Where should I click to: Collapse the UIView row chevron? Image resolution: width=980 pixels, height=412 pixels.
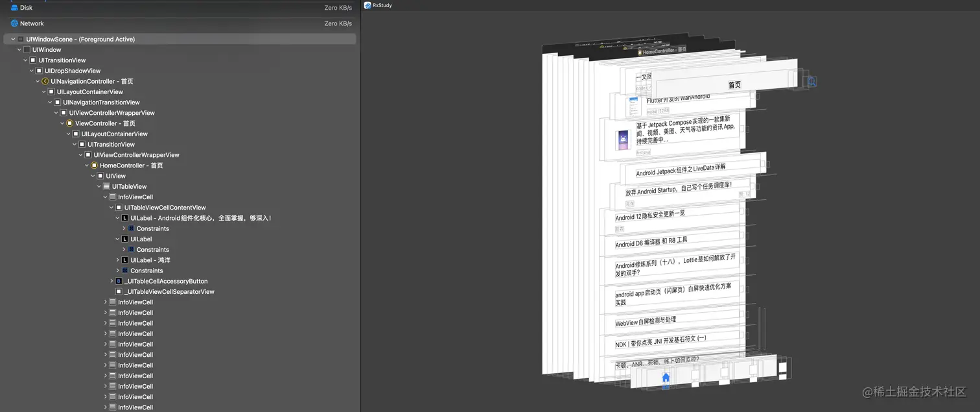tap(93, 176)
